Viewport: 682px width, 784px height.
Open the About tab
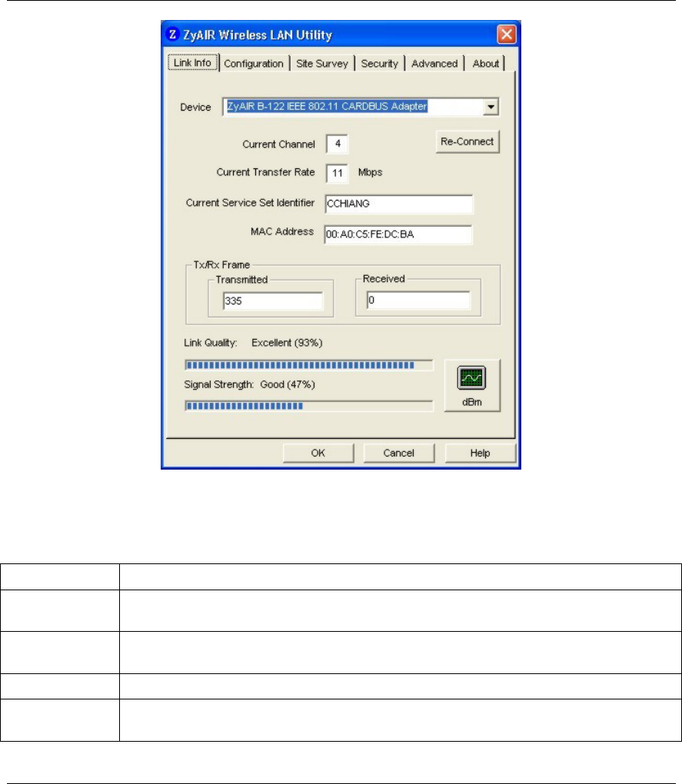(x=485, y=64)
